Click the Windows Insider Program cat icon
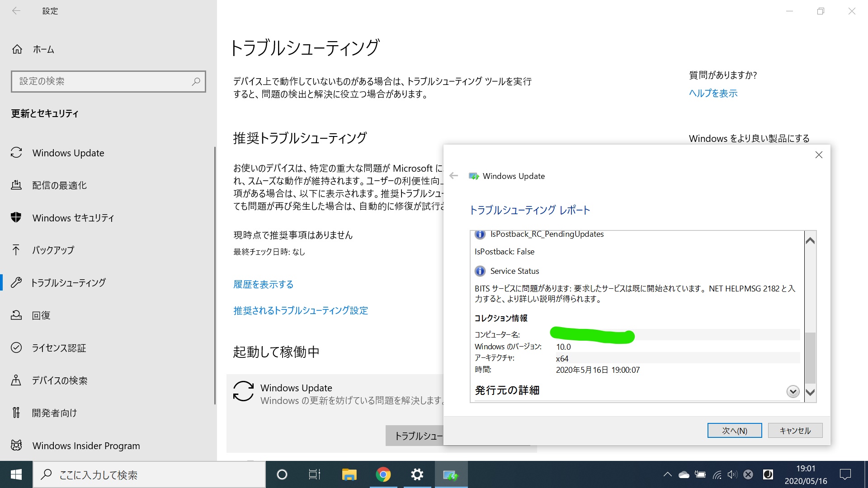 (x=16, y=446)
